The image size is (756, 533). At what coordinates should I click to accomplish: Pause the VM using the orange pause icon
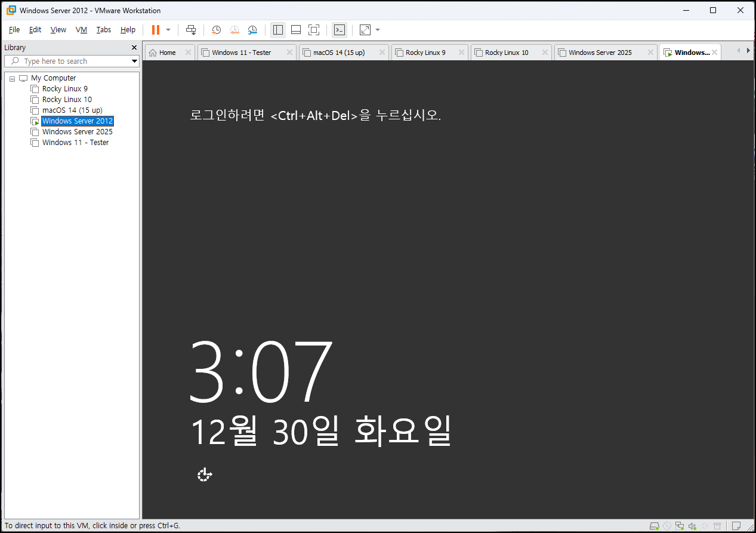pyautogui.click(x=156, y=29)
